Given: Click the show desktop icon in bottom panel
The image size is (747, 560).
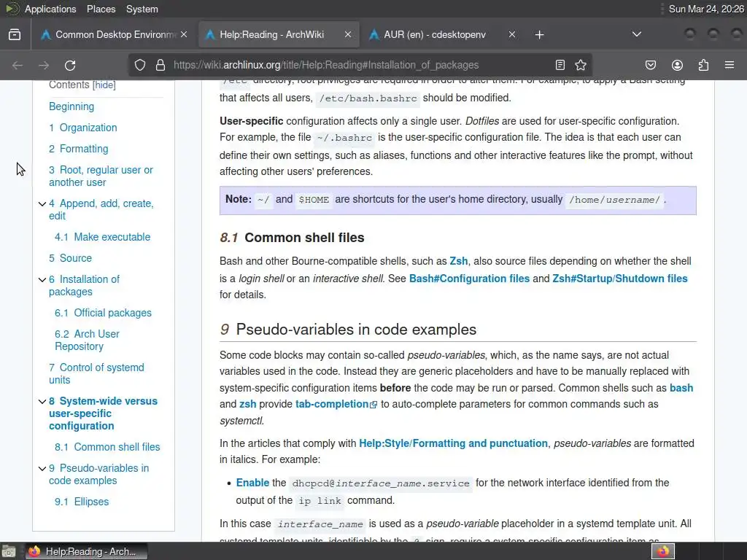Looking at the screenshot, I should (9, 551).
